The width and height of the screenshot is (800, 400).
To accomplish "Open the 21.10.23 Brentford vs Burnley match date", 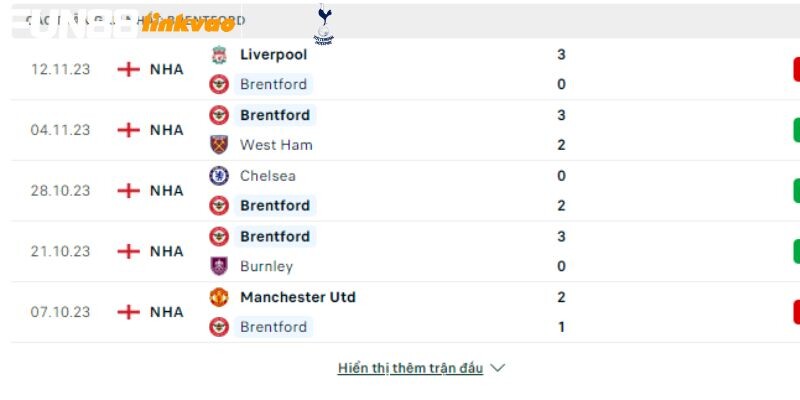I will point(60,252).
